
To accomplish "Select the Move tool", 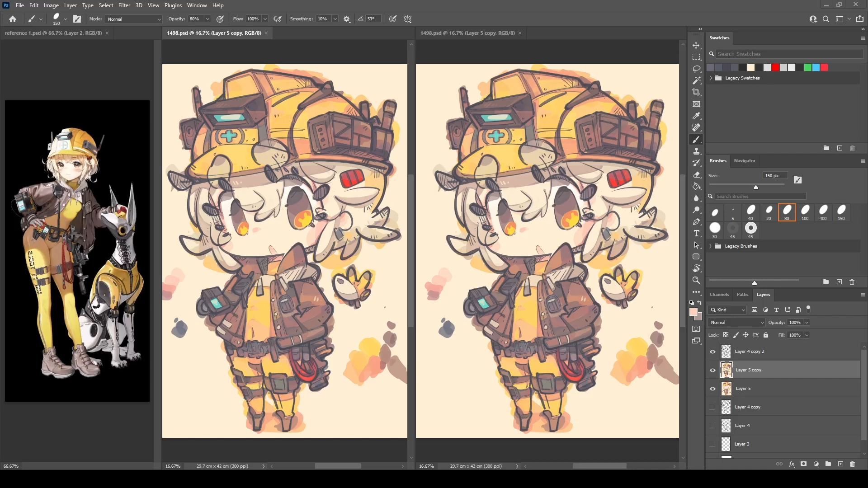I will (x=696, y=46).
